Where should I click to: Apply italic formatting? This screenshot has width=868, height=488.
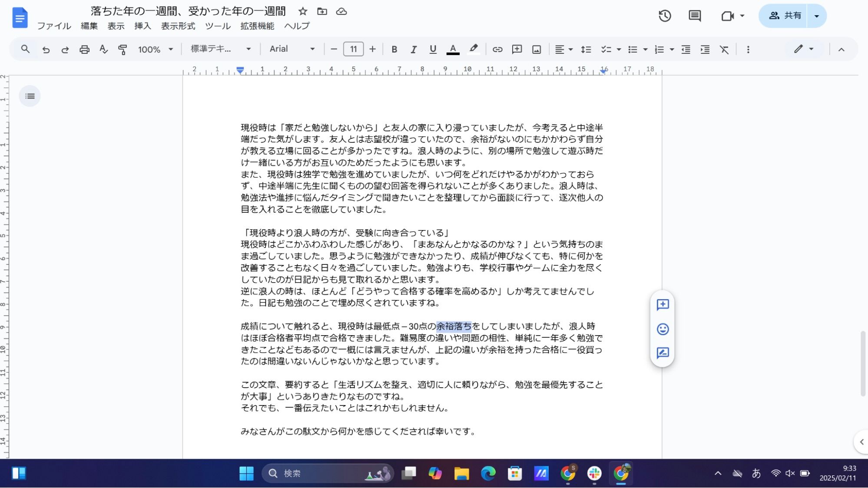click(413, 49)
